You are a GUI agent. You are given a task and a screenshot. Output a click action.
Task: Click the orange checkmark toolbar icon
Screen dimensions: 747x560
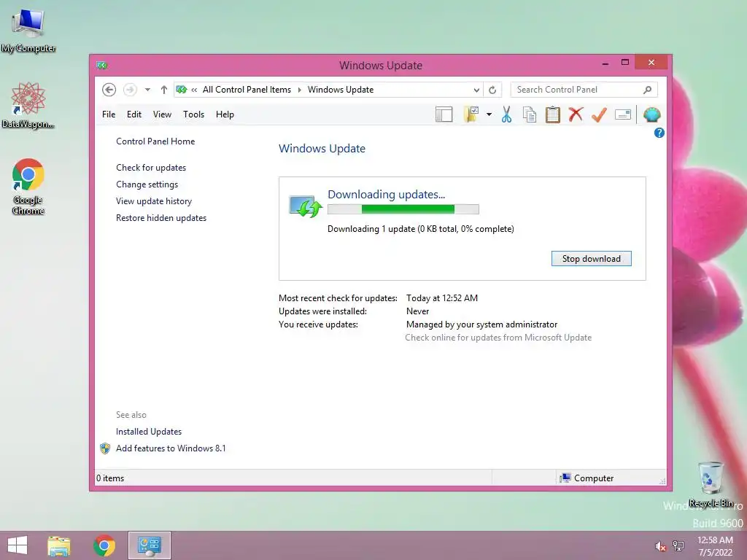pyautogui.click(x=599, y=114)
